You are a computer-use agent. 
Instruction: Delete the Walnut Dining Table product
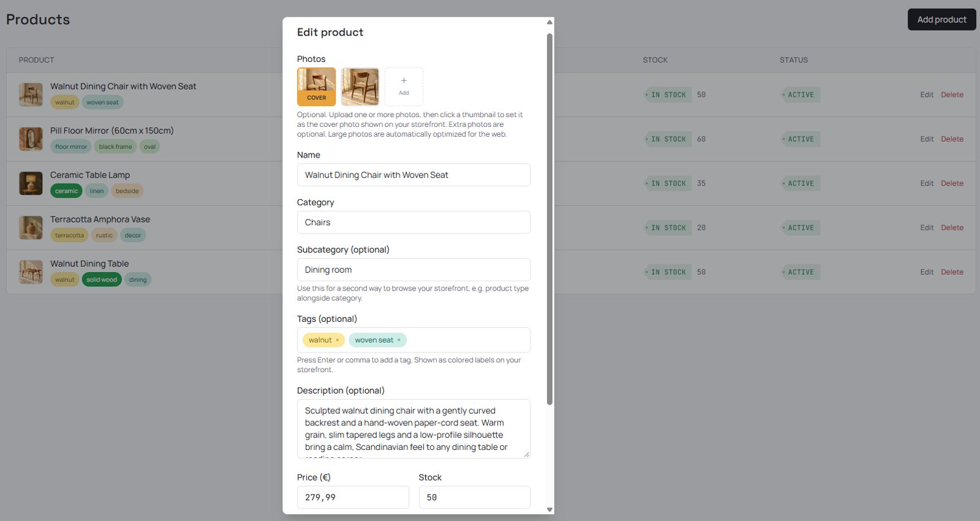tap(952, 272)
